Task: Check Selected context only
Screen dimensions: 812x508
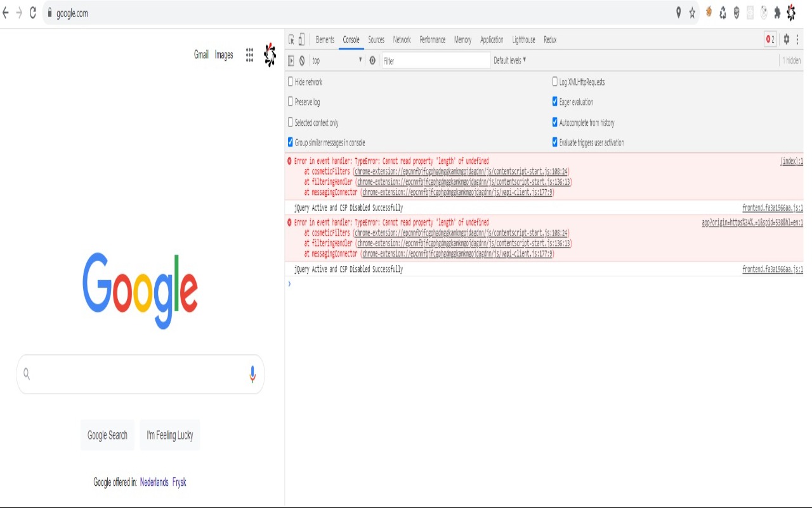Action: click(291, 122)
